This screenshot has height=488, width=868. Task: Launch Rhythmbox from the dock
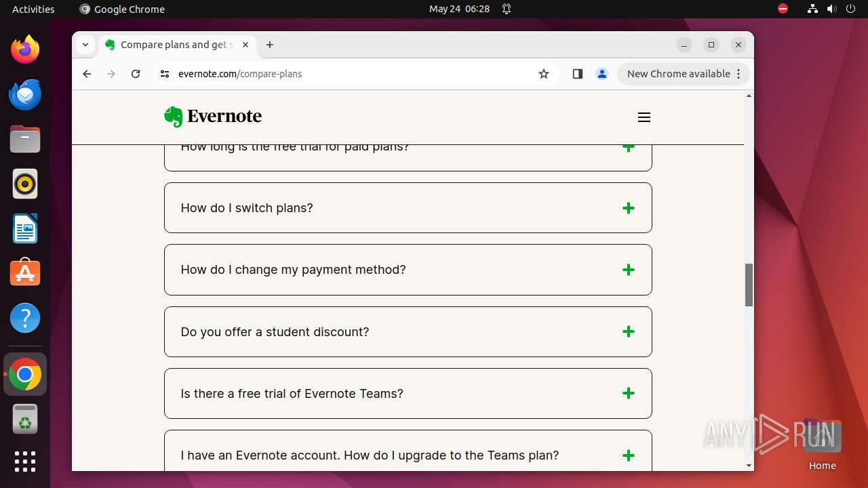(x=25, y=184)
